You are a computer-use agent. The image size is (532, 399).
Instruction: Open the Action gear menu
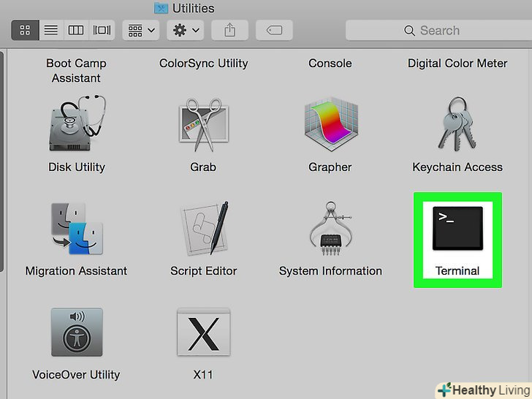coord(186,30)
